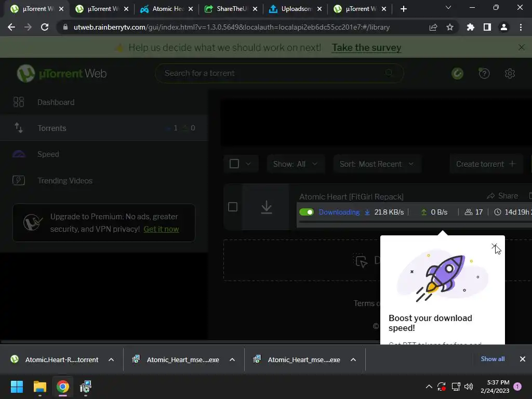This screenshot has height=399, width=532.
Task: Open the Dashboard sidebar item
Action: (104, 102)
